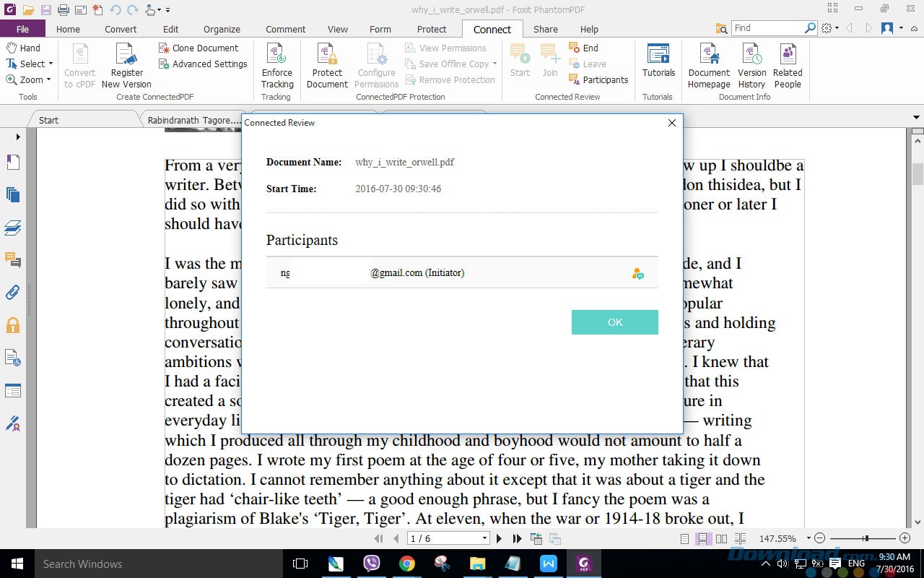Click Participants in Connected Review group

[598, 80]
